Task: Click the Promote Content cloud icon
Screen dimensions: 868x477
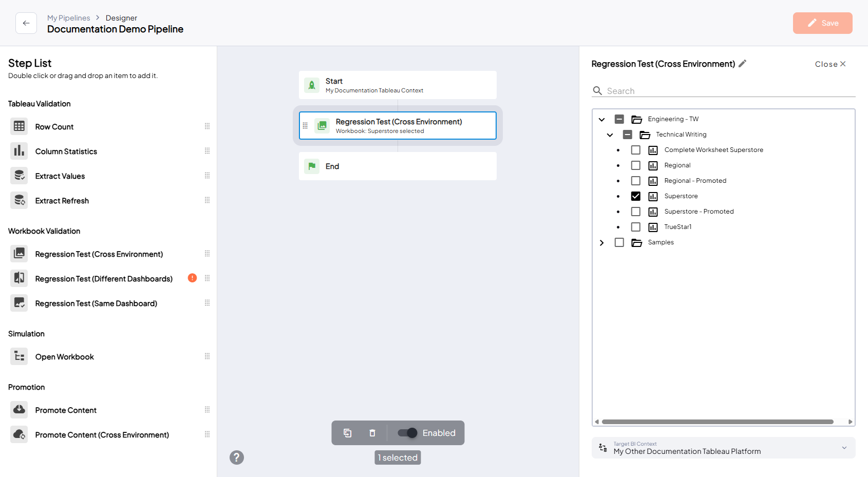Action: (x=19, y=410)
